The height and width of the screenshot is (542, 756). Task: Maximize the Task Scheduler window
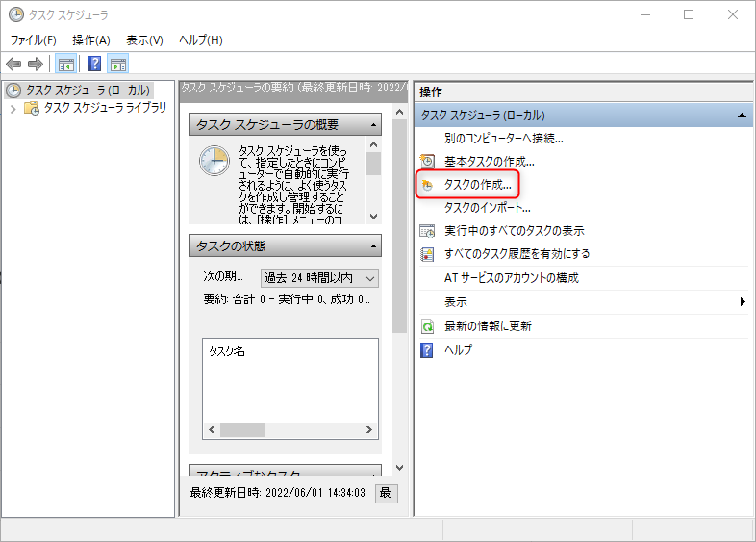click(x=689, y=15)
